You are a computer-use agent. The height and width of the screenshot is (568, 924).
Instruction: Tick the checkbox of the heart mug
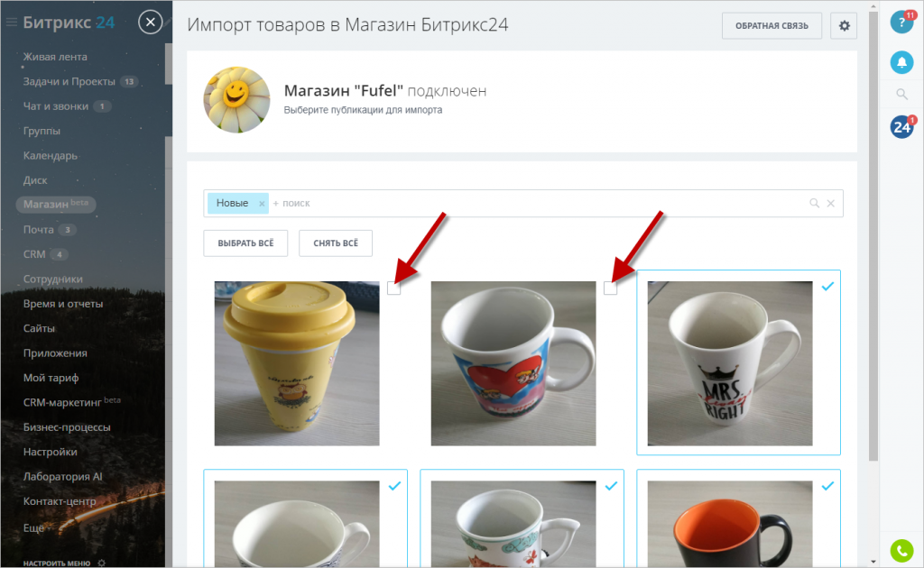(611, 289)
